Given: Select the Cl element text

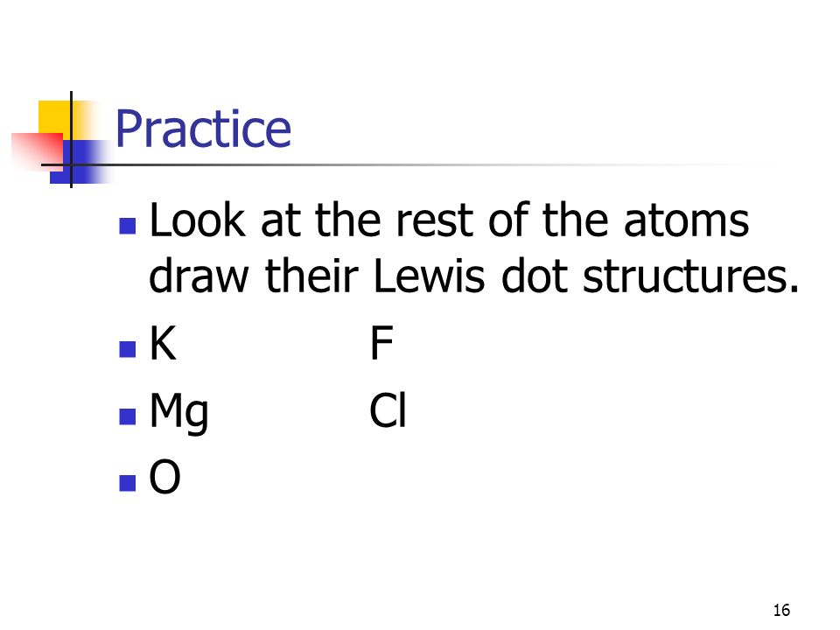Looking at the screenshot, I should point(388,410).
